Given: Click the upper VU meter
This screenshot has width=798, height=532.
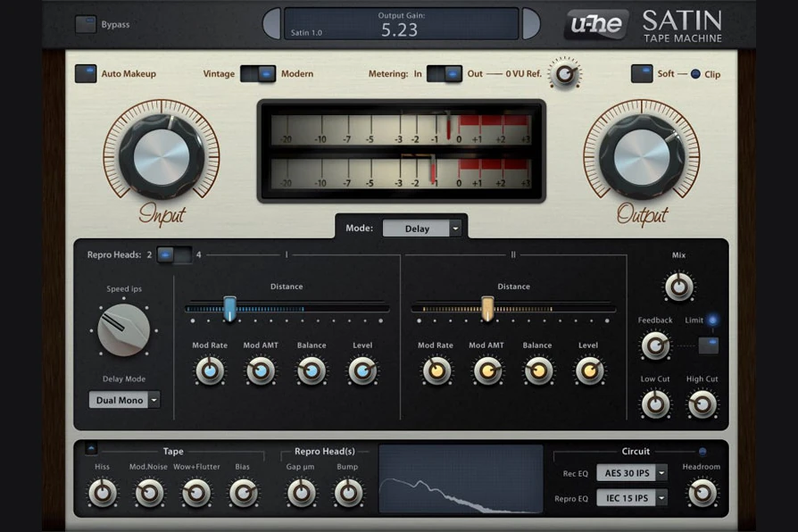Looking at the screenshot, I should 401,129.
